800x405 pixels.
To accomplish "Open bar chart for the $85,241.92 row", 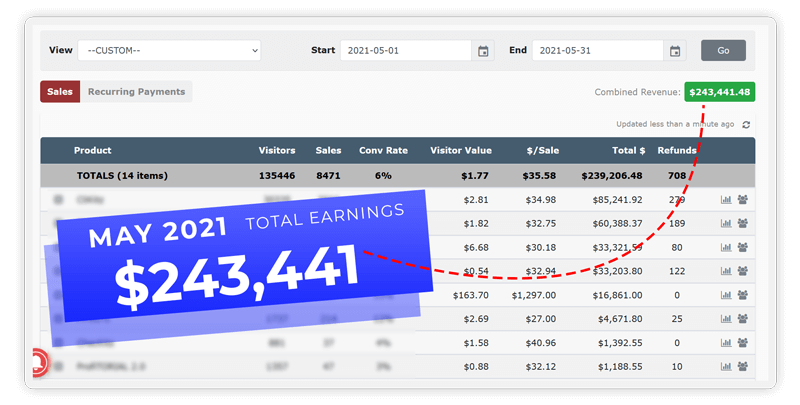I will tap(726, 199).
